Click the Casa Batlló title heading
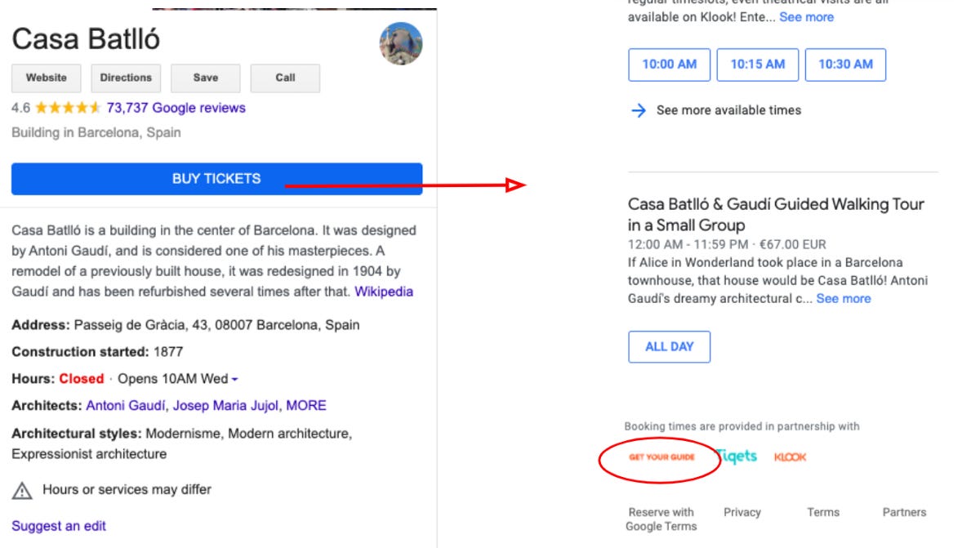Image resolution: width=980 pixels, height=548 pixels. (x=86, y=38)
